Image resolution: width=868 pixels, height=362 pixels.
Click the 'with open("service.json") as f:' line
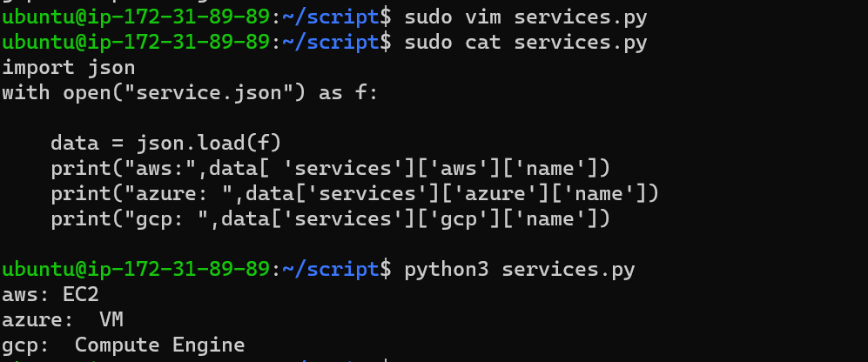190,93
